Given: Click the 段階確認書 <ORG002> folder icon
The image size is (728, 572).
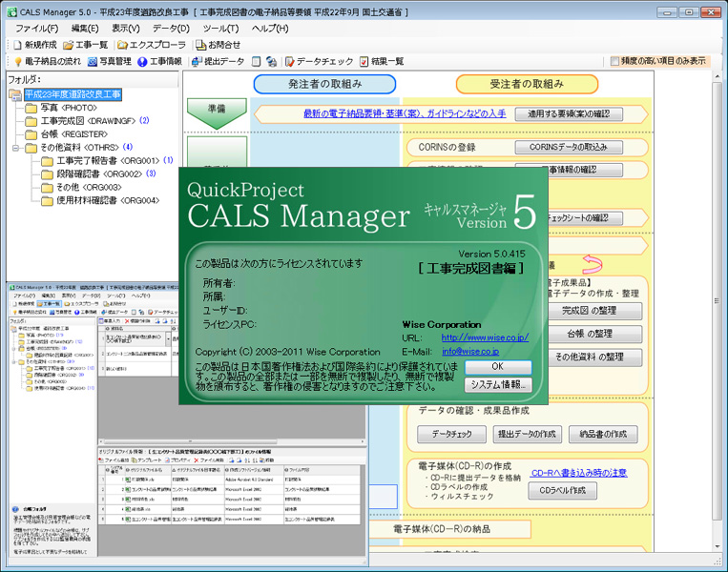Looking at the screenshot, I should pyautogui.click(x=47, y=174).
